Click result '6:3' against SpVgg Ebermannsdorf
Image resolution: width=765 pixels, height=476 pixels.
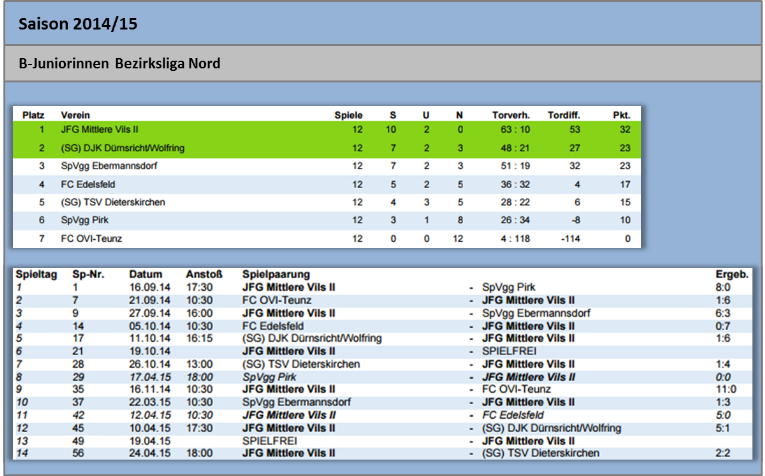pyautogui.click(x=723, y=313)
